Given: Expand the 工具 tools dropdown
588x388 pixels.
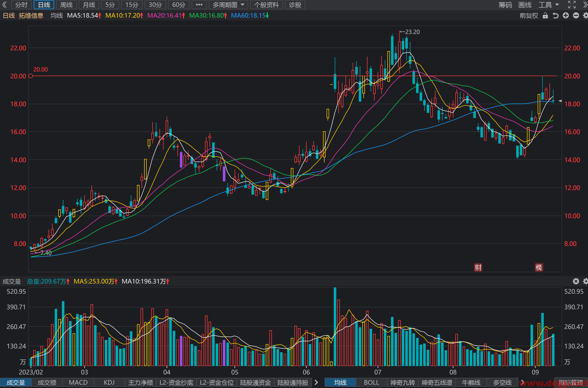Looking at the screenshot, I should coord(549,5).
